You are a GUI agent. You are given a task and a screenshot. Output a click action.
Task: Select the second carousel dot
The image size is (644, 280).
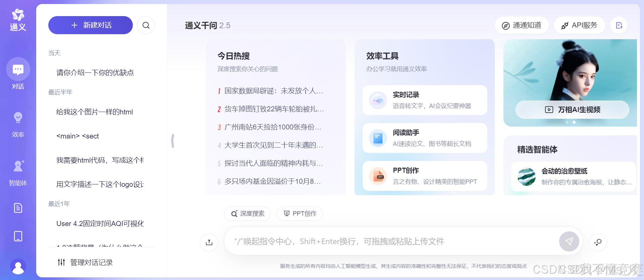click(574, 122)
